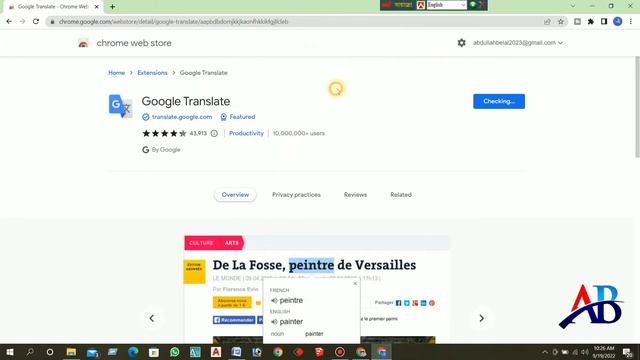Go to Home breadcrumb link
The width and height of the screenshot is (640, 360).
coord(116,73)
